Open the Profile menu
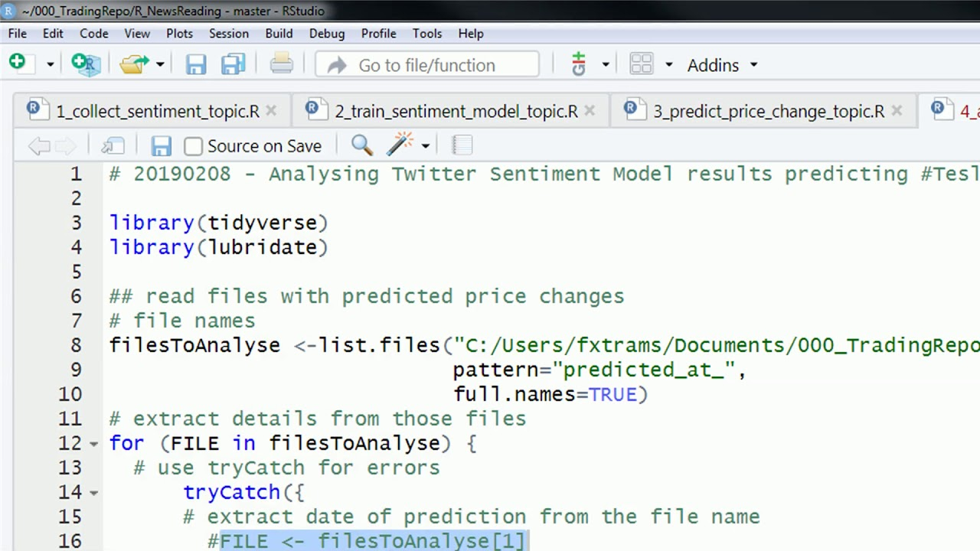 click(378, 34)
